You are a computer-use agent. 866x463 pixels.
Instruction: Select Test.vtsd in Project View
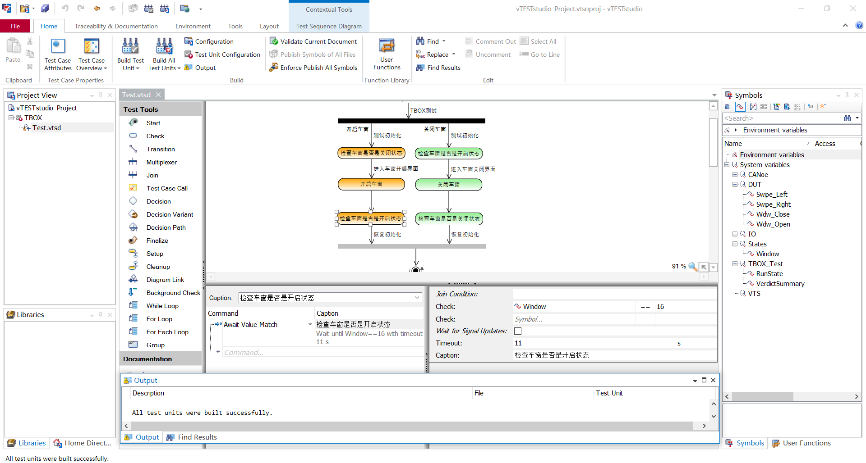[46, 128]
